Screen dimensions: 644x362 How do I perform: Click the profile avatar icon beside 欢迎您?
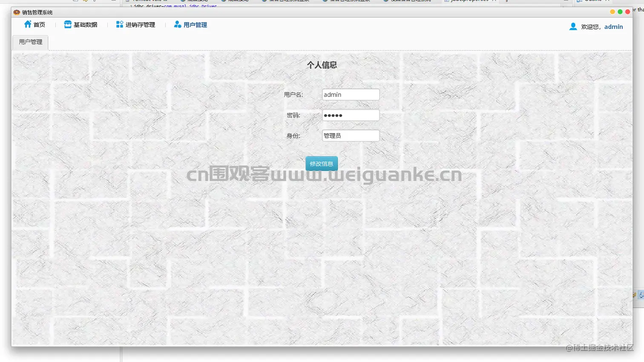573,26
